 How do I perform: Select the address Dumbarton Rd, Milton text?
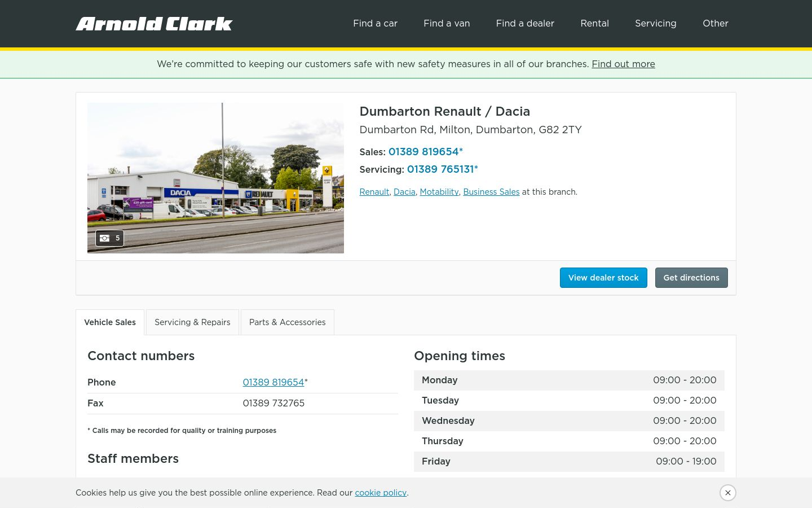coord(470,129)
